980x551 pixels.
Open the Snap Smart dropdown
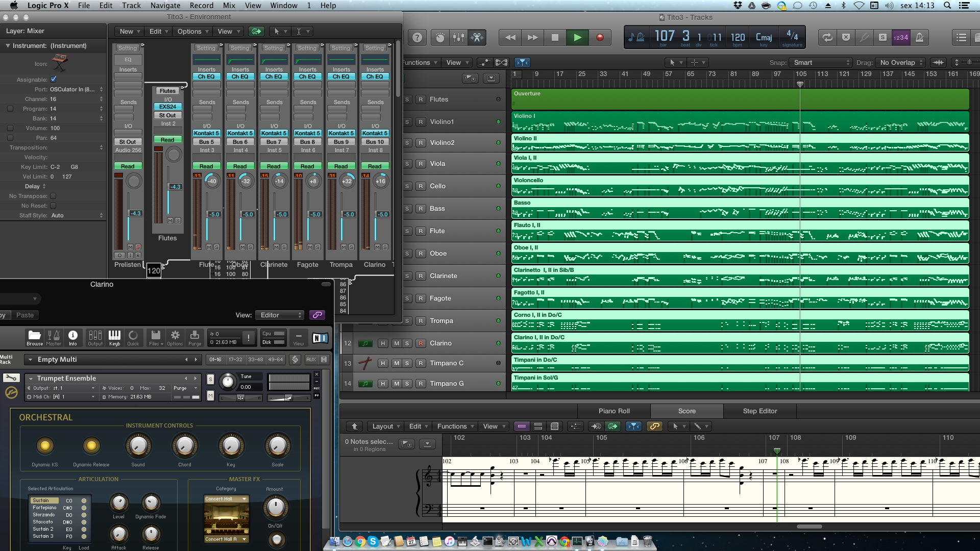(821, 62)
